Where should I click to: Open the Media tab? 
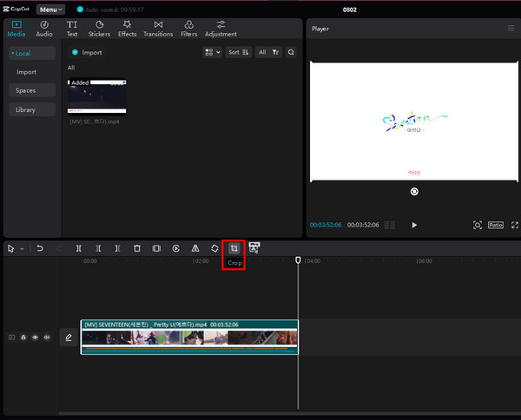coord(16,29)
